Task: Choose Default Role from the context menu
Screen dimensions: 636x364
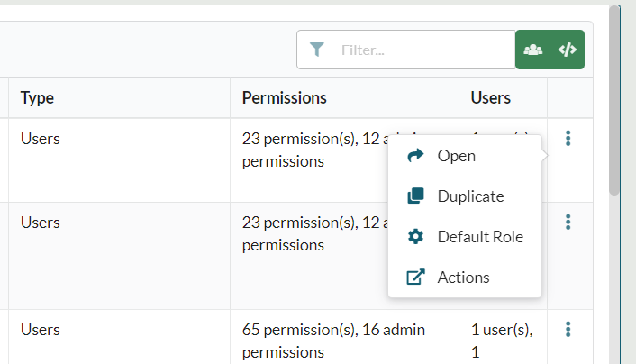Action: click(479, 237)
